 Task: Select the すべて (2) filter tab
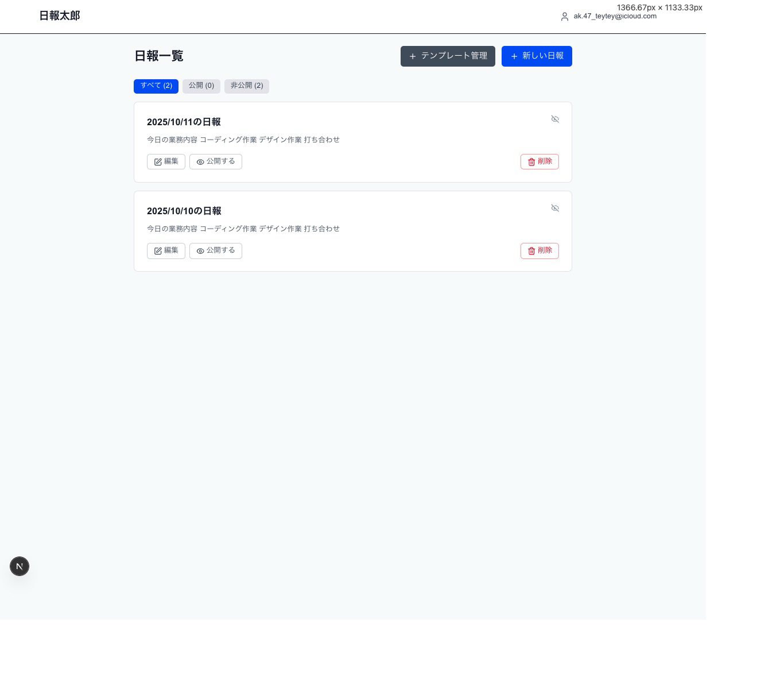156,86
